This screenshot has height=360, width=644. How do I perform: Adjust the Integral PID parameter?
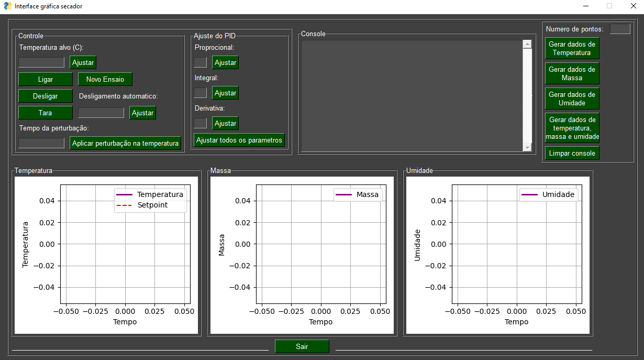point(225,92)
